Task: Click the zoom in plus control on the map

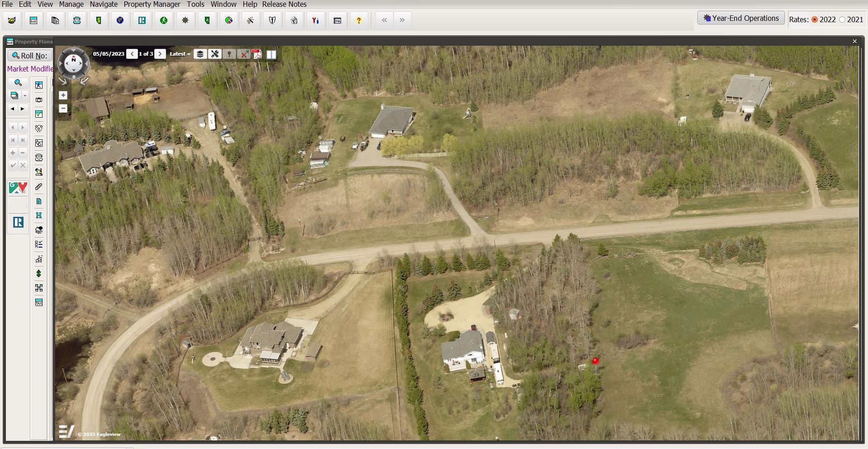Action: 63,95
